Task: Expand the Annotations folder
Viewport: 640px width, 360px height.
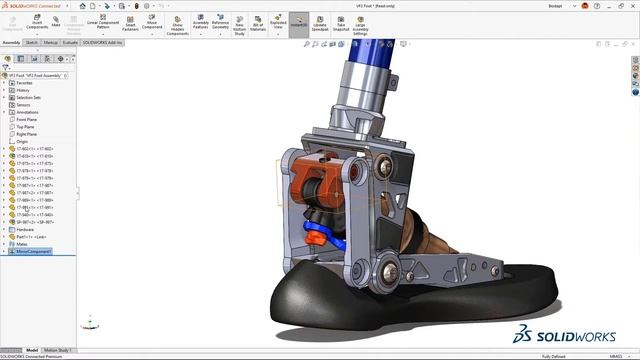Action: pos(4,112)
